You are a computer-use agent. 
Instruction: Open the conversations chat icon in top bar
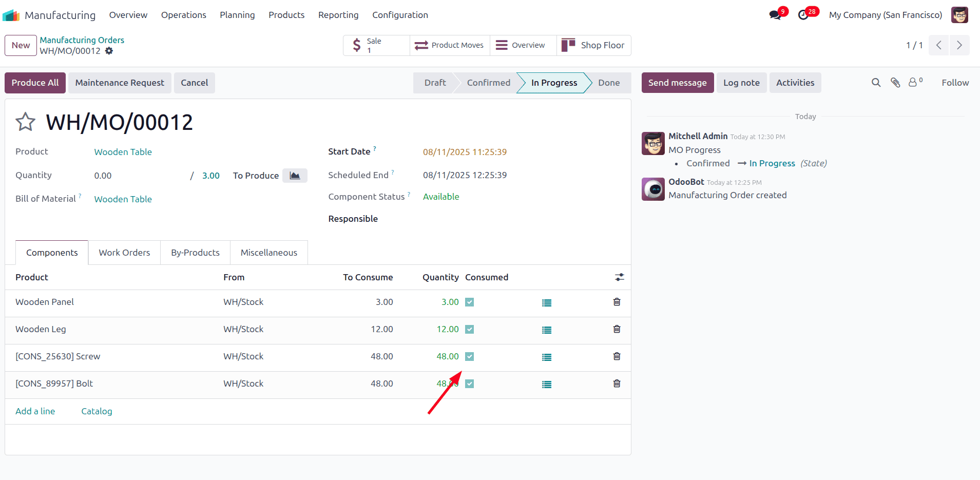point(775,15)
